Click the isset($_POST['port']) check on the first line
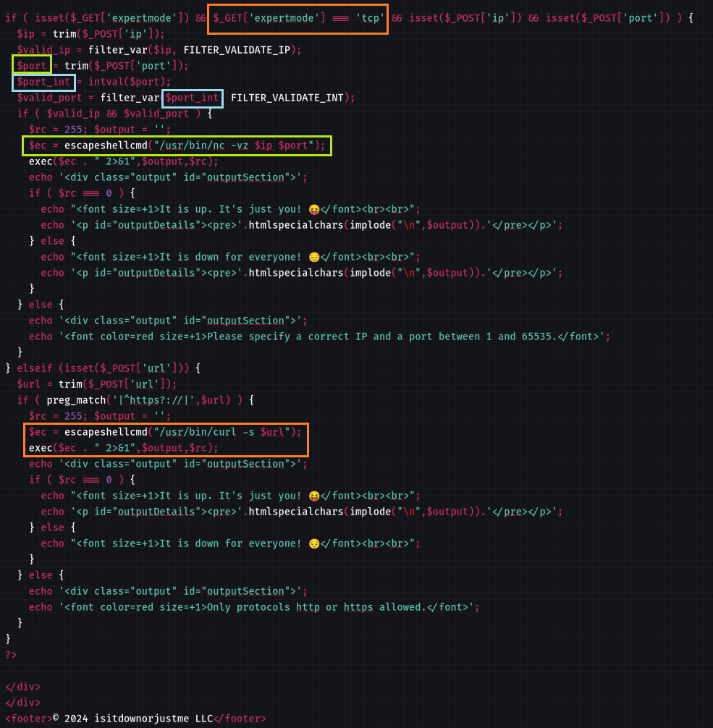The height and width of the screenshot is (728, 713). click(607, 18)
